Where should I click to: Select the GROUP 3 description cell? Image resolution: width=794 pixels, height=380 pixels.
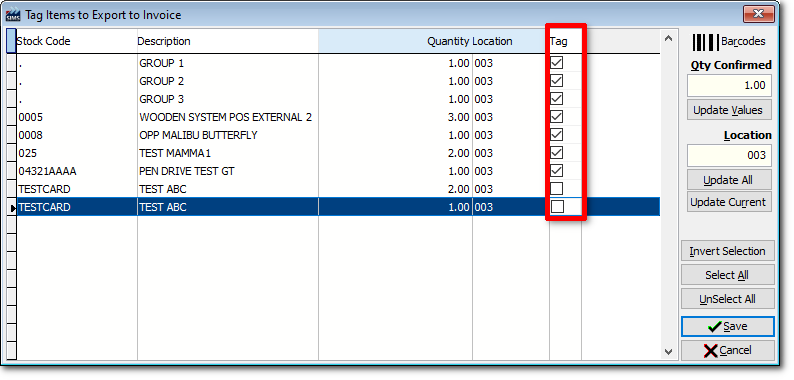pyautogui.click(x=228, y=99)
